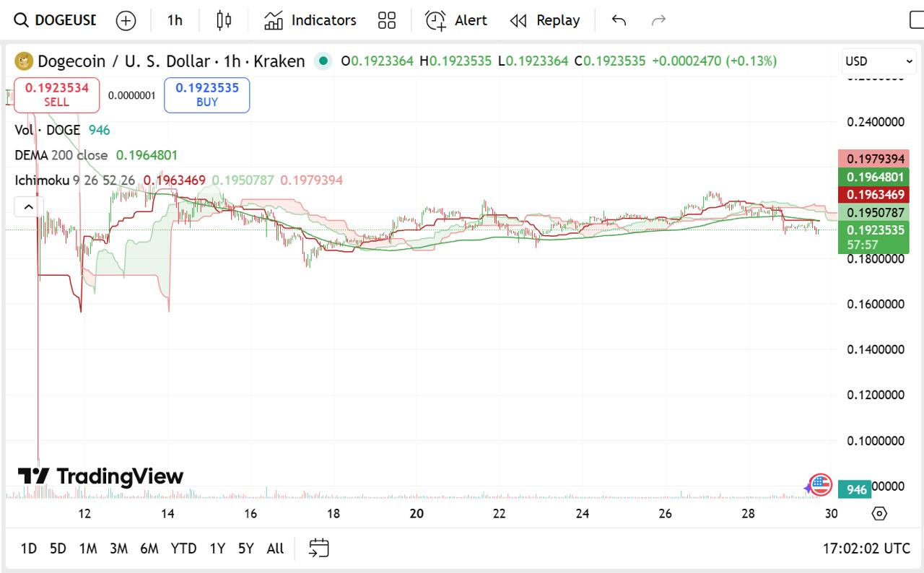Click the US flag market status indicator

[819, 485]
